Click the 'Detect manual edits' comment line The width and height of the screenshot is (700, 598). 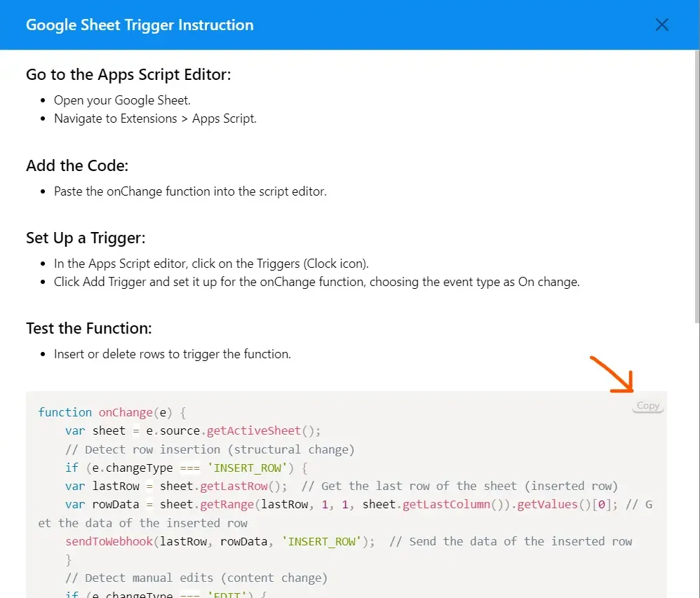(x=196, y=578)
